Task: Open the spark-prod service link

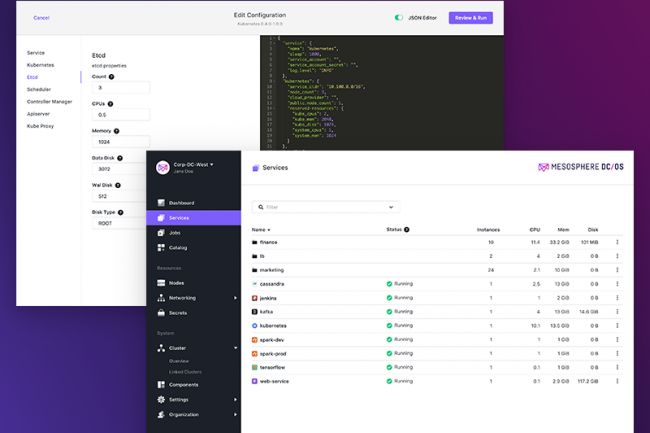Action: (x=273, y=353)
